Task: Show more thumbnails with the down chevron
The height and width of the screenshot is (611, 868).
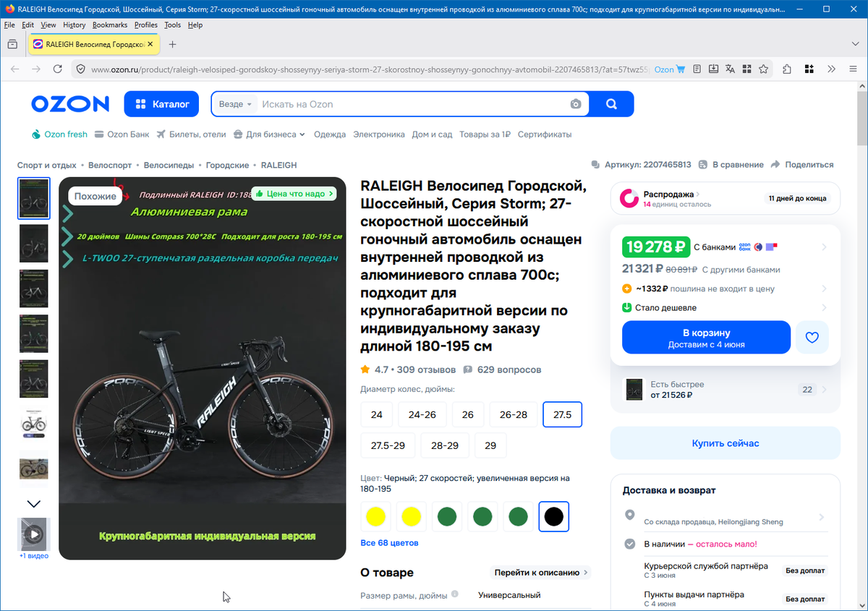Action: coord(34,503)
